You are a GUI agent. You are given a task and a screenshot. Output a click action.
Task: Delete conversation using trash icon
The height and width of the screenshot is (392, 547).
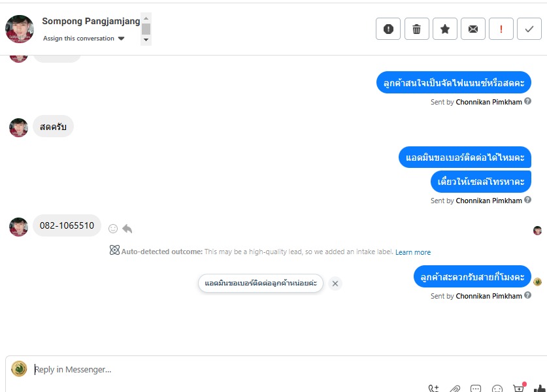(x=416, y=29)
